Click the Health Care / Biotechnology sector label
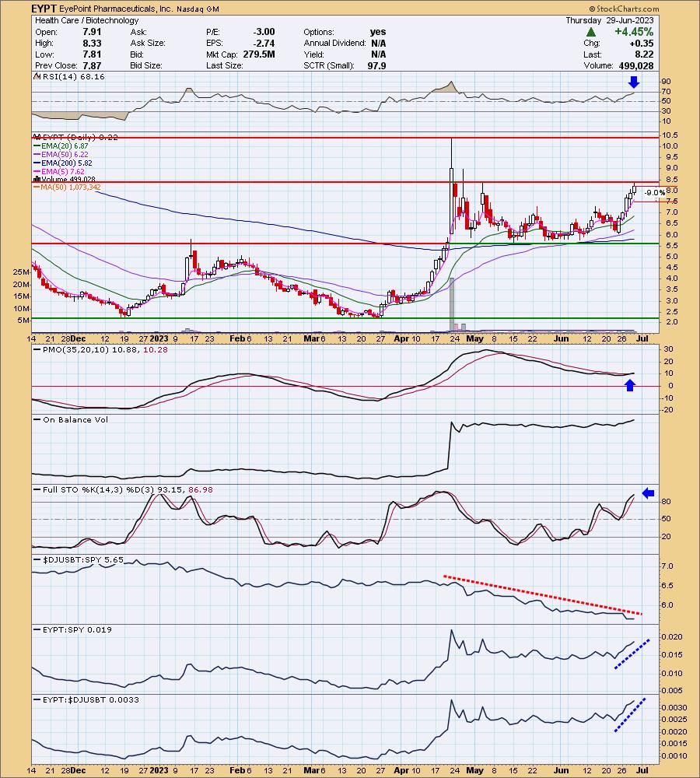The width and height of the screenshot is (700, 778). click(x=87, y=20)
